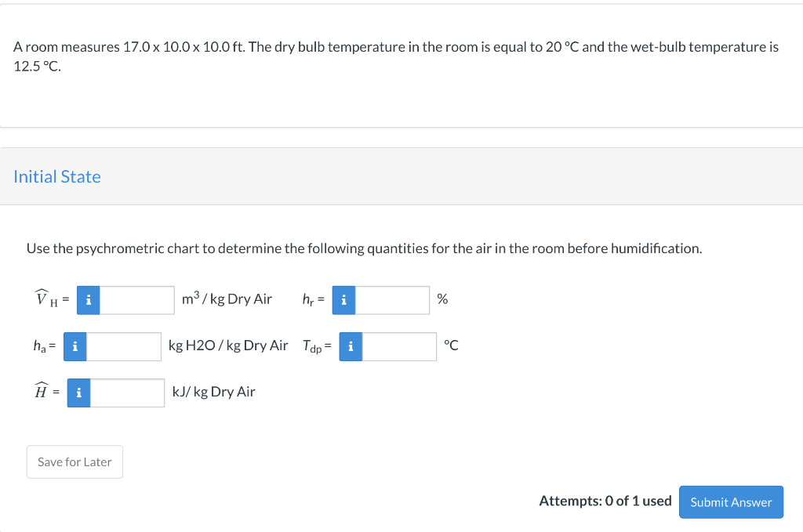Click the info icon beside the enthalpy H field

(x=78, y=393)
